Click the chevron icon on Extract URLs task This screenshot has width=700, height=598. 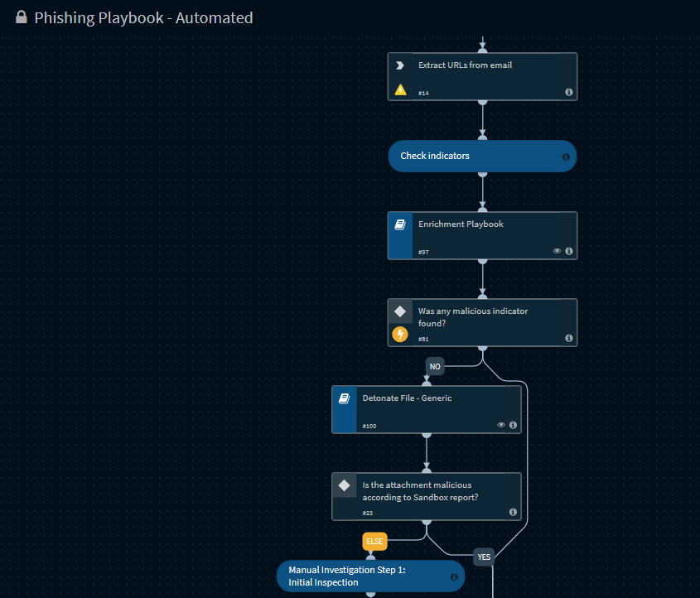[400, 65]
